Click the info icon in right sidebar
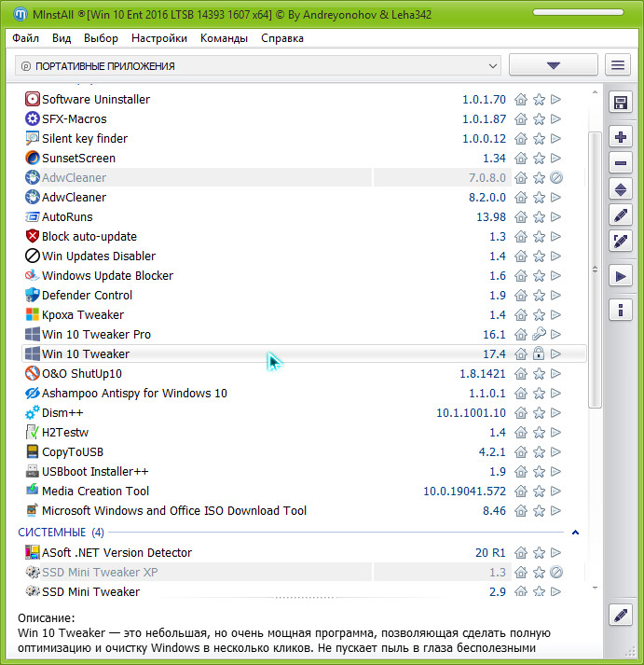This screenshot has height=665, width=644. [621, 310]
